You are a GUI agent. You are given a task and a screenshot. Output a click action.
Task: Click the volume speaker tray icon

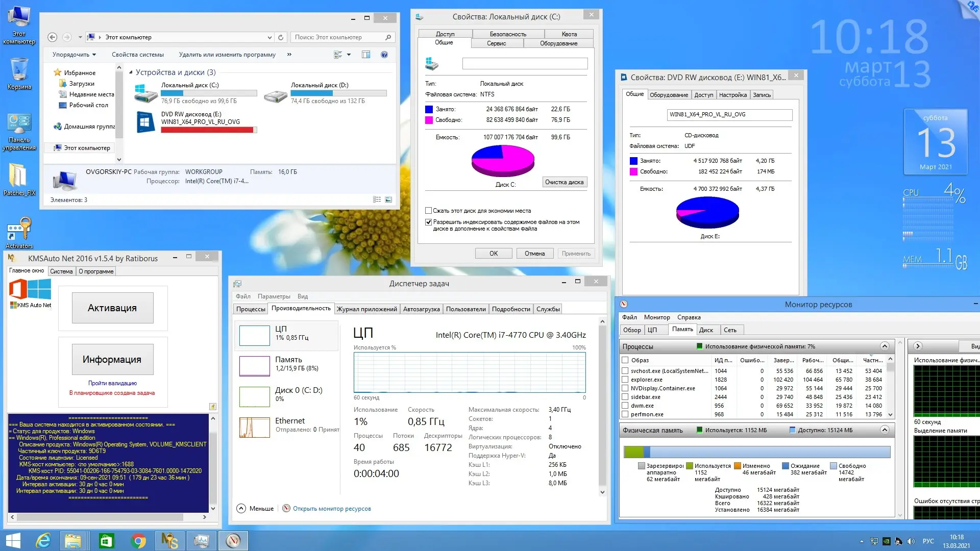pos(911,541)
